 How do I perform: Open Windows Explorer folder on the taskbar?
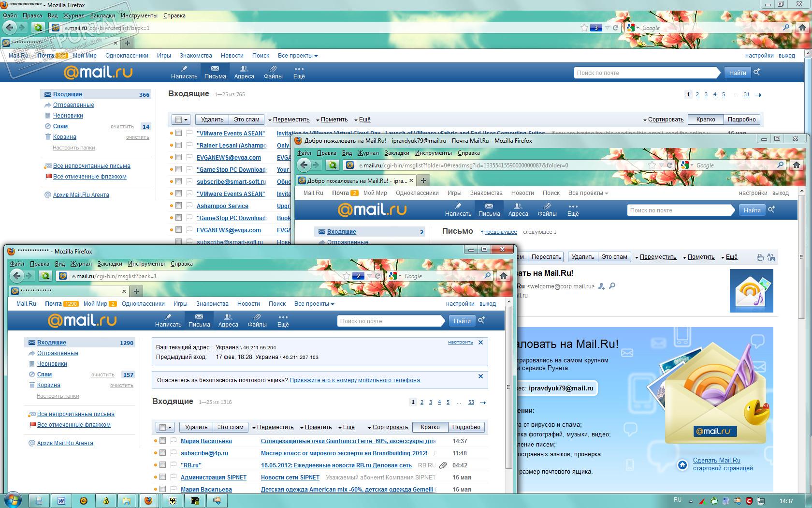126,501
